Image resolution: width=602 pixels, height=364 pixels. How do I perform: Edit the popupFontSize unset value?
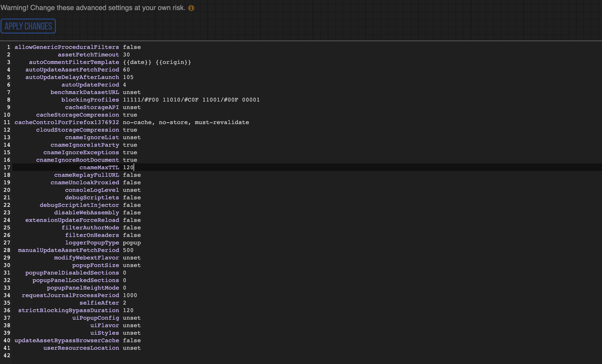[132, 265]
